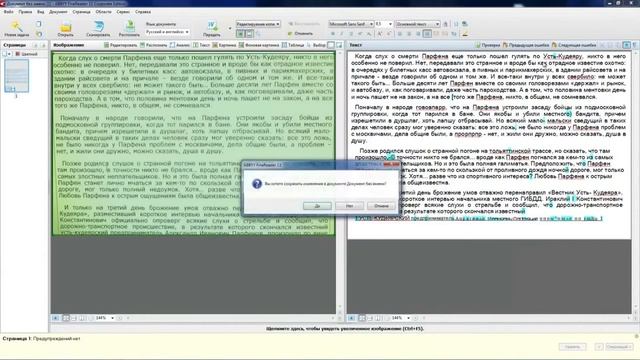The width and height of the screenshot is (640, 360).
Task: Click the first icon in image panel bottom bar
Action: tap(56, 318)
